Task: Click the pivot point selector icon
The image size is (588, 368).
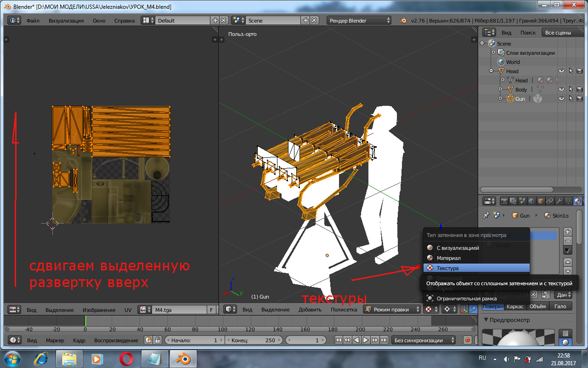Action: 447,310
